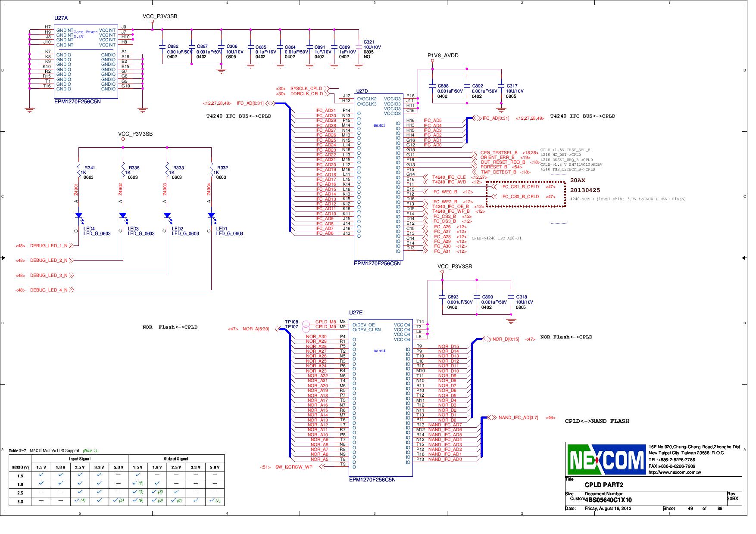Image resolution: width=756 pixels, height=534 pixels.
Task: Select the resistor R341 symbol
Action: [x=79, y=171]
